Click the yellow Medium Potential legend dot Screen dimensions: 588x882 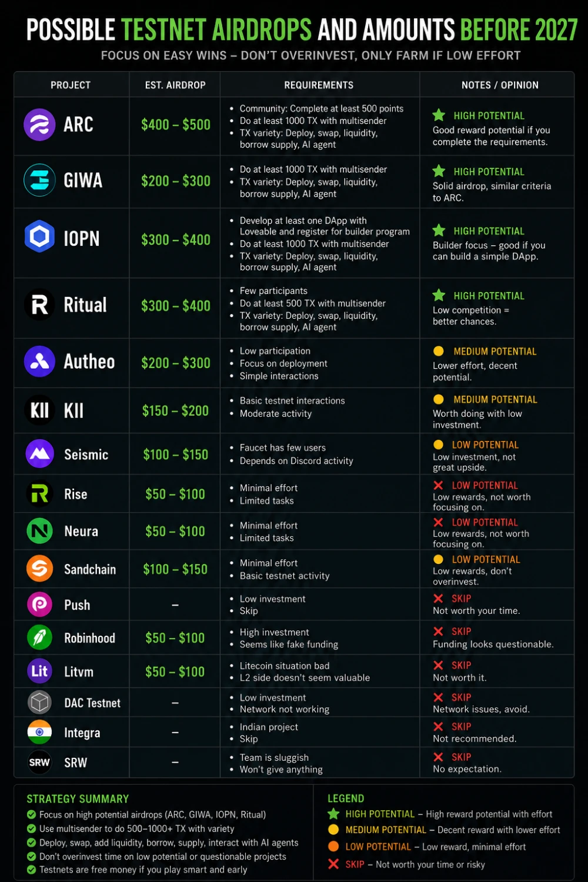[333, 830]
